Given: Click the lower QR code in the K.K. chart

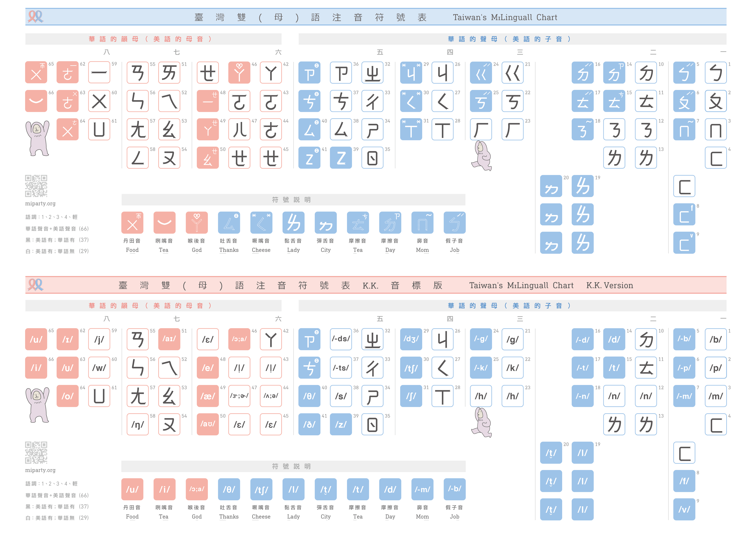Looking at the screenshot, I should (x=36, y=453).
